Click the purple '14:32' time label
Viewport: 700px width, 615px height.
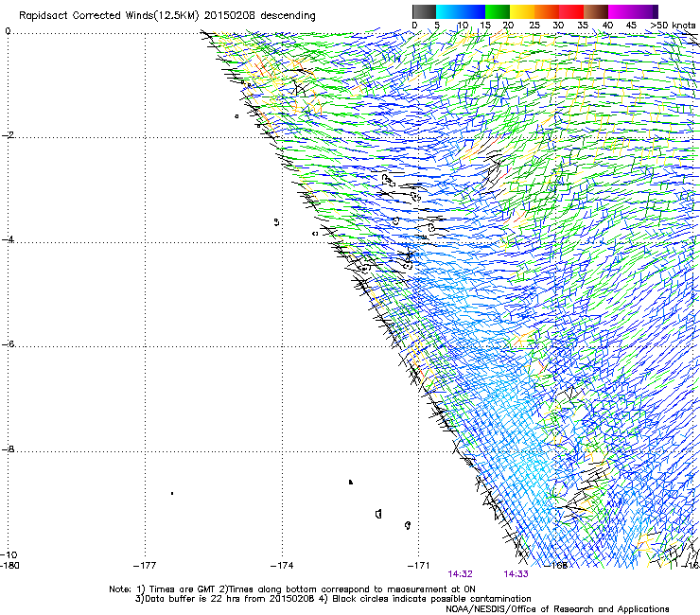[461, 574]
